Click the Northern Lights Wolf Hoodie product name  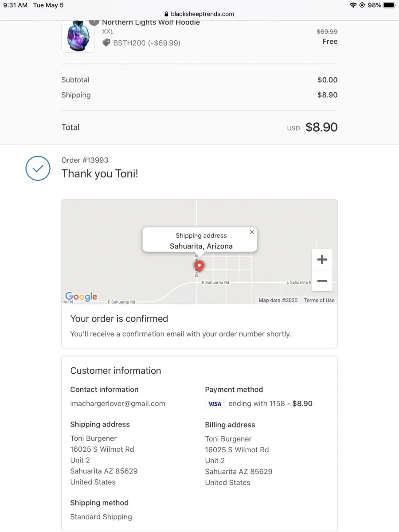coord(151,22)
